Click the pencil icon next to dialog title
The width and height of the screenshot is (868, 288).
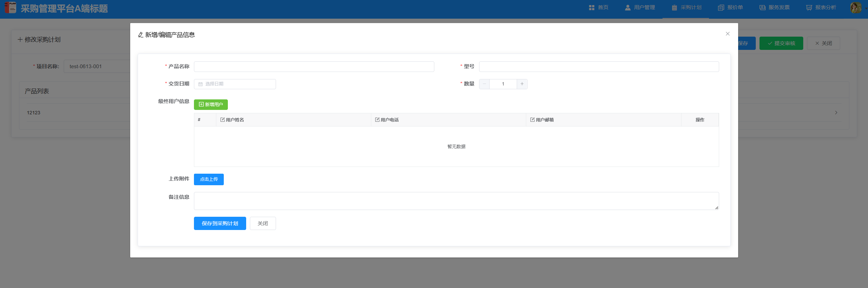tap(140, 35)
